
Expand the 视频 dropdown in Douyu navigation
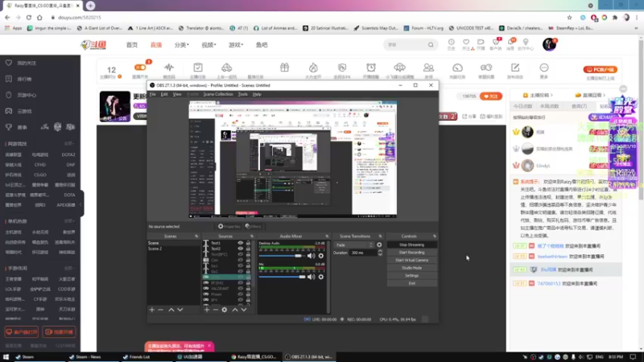pyautogui.click(x=208, y=45)
